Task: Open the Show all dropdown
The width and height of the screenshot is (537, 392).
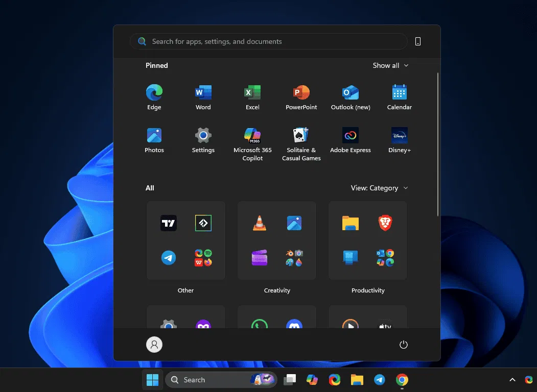Action: click(390, 65)
